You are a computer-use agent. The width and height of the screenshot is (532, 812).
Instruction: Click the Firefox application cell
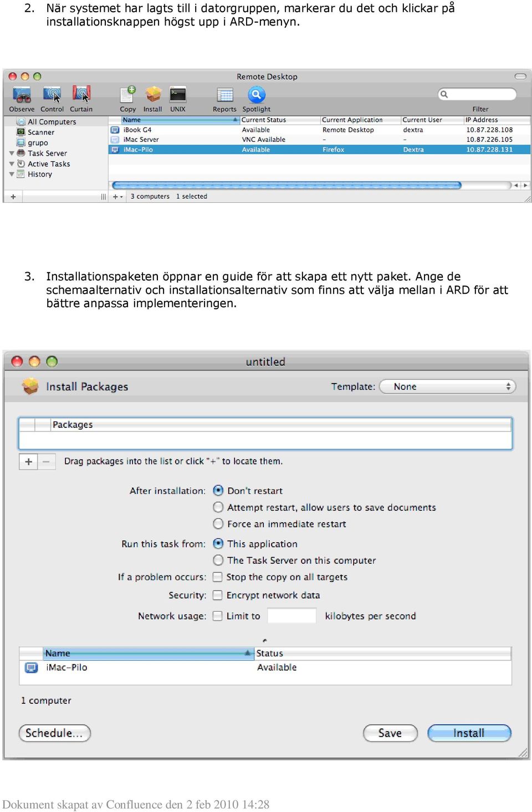pyautogui.click(x=334, y=150)
